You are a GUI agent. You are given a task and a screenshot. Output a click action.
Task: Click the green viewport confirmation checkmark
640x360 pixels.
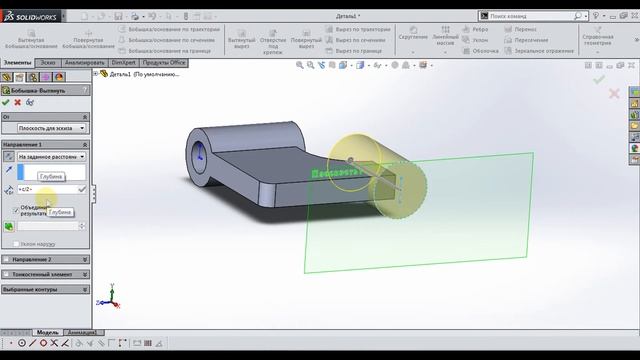pyautogui.click(x=599, y=79)
